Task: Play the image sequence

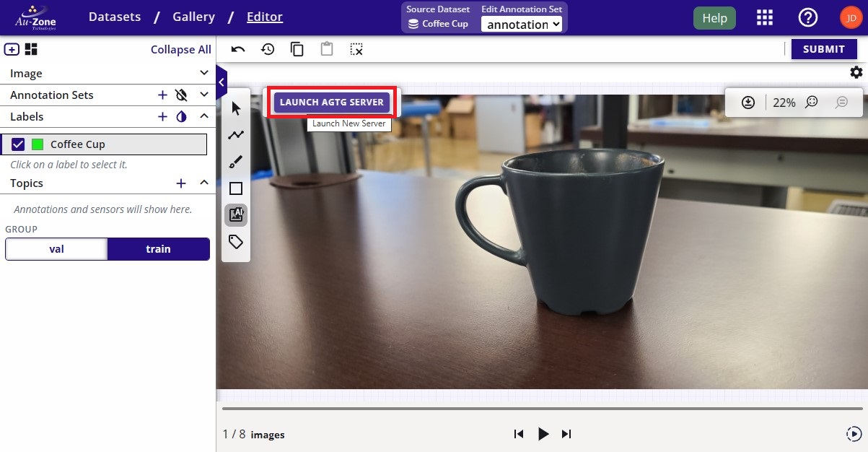Action: pos(543,434)
